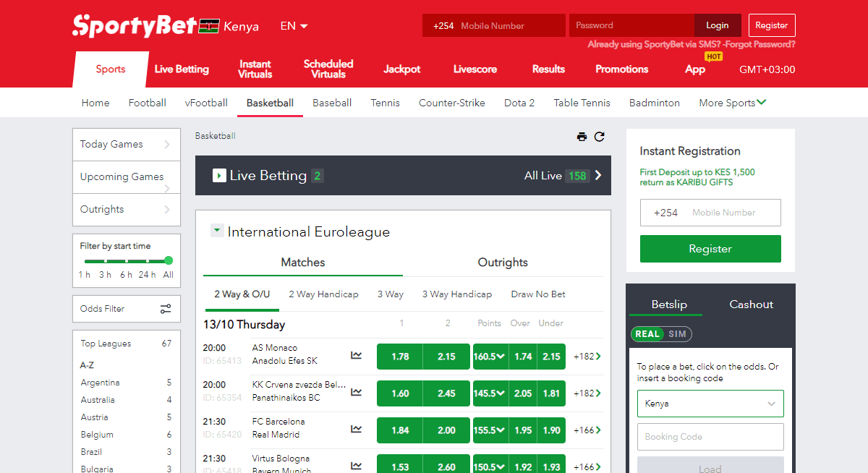Select Counter-Strike sport tab
Screen dimensions: 868x473
point(452,103)
